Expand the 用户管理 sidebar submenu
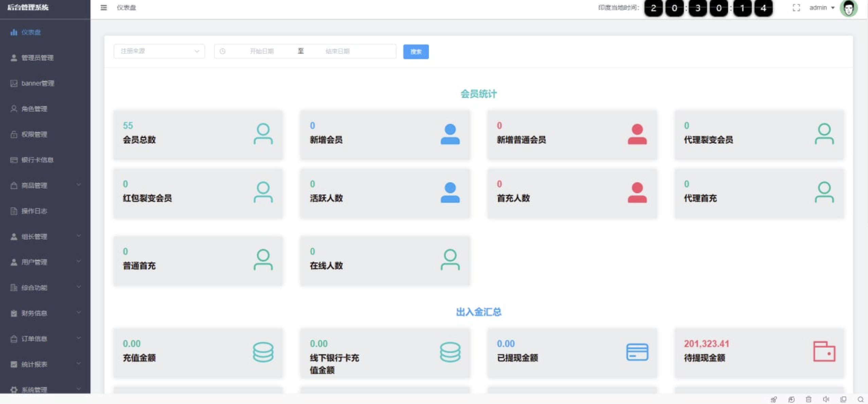868x404 pixels. [45, 262]
